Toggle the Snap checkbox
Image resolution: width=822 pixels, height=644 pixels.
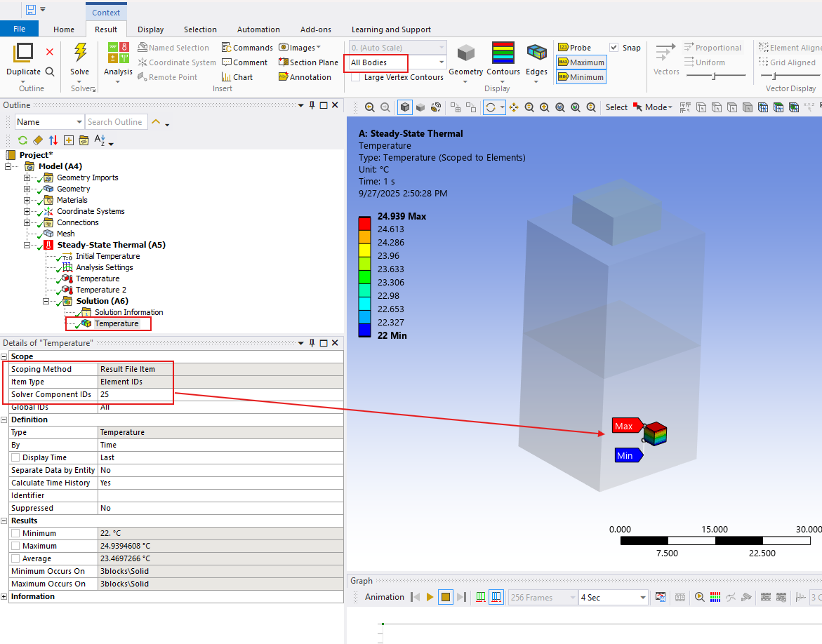pos(614,48)
